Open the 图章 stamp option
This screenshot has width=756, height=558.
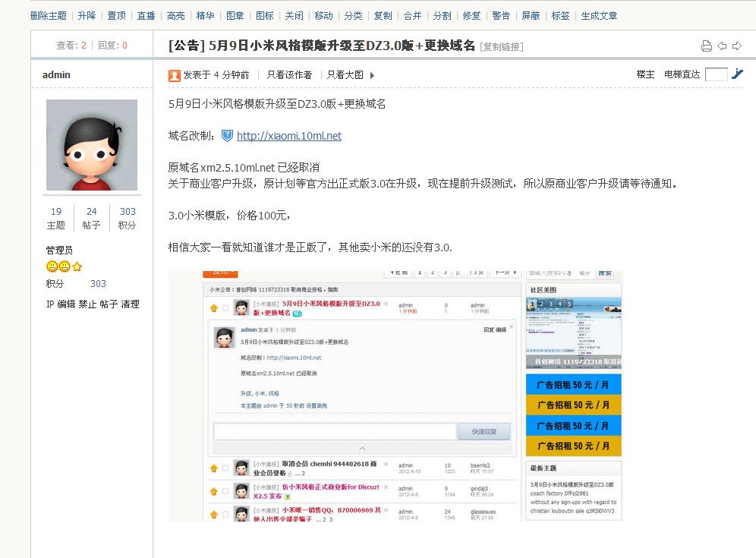tap(235, 16)
